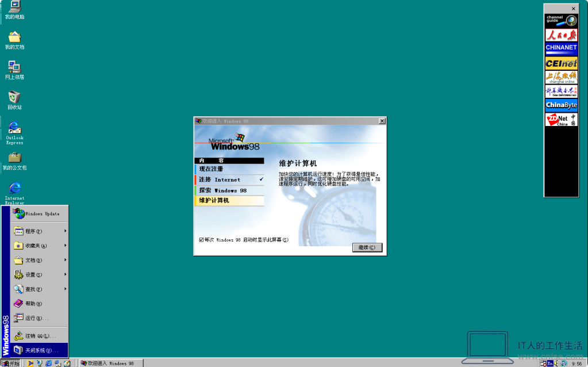The width and height of the screenshot is (588, 367).
Task: Launch Internet Explorer from quick launch bar
Action: tap(49, 363)
